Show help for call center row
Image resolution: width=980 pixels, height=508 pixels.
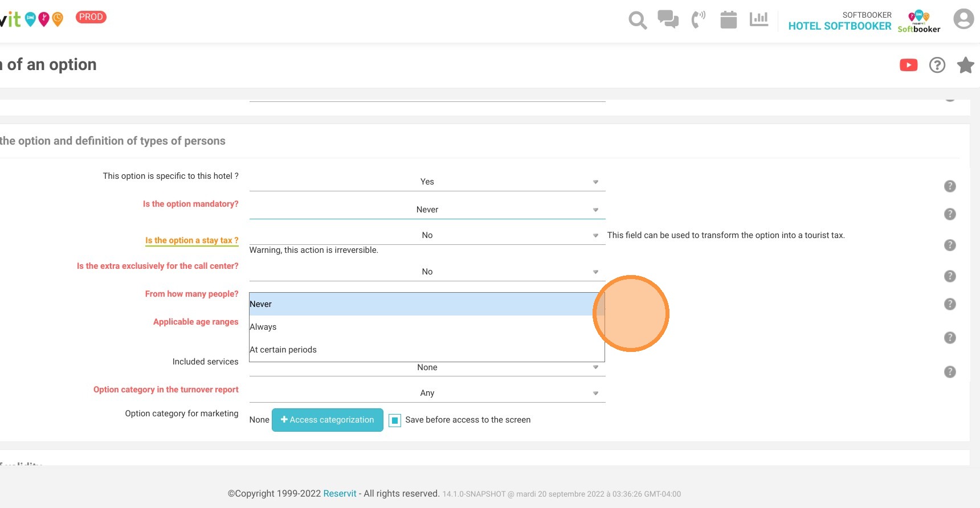click(x=950, y=276)
